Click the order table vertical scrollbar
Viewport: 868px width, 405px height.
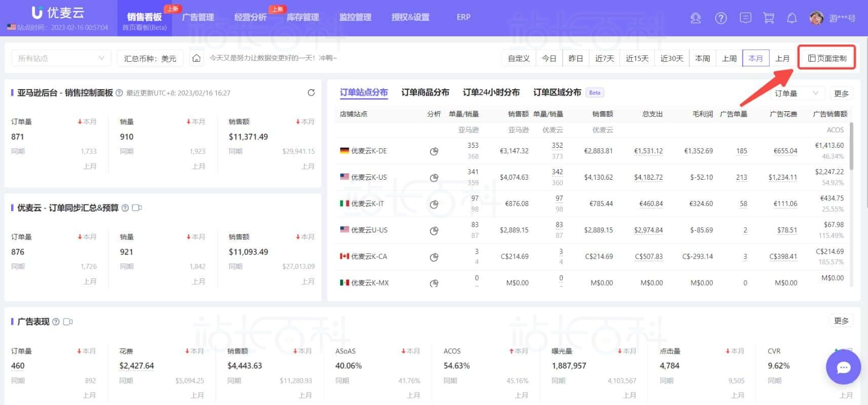(851, 146)
